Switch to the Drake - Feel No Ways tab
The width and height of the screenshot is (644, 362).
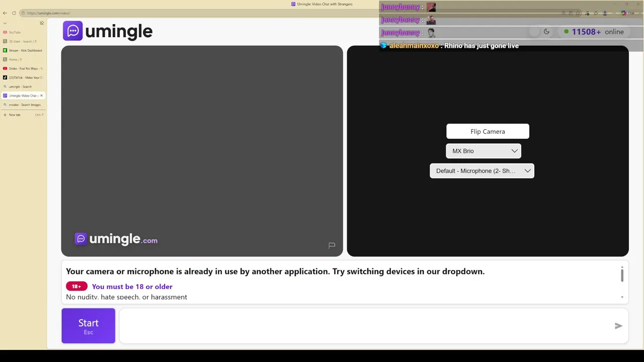pos(23,68)
